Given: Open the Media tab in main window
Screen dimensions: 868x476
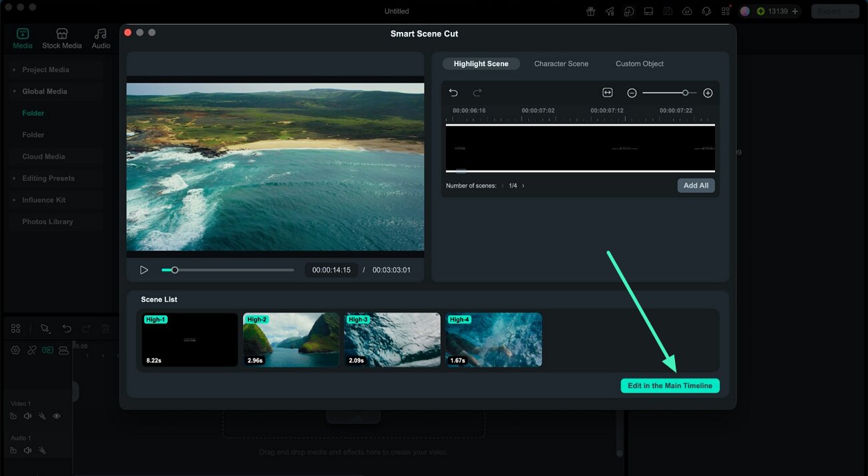Looking at the screenshot, I should 23,39.
